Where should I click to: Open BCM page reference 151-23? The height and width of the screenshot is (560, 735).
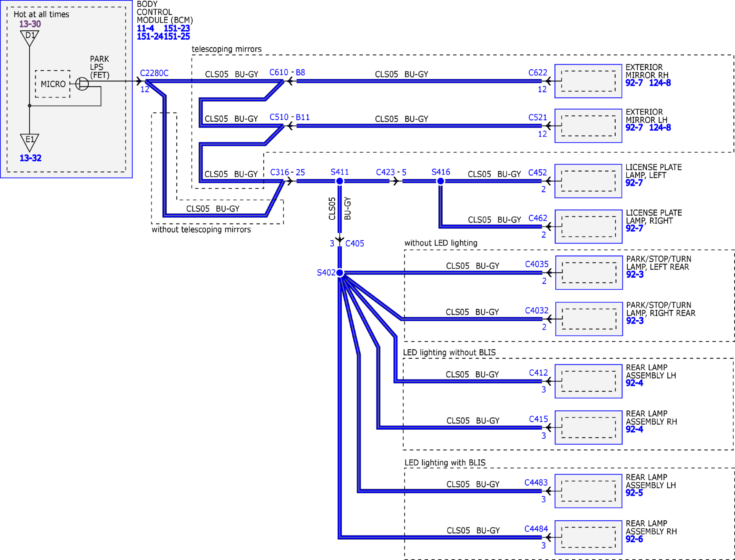(177, 28)
